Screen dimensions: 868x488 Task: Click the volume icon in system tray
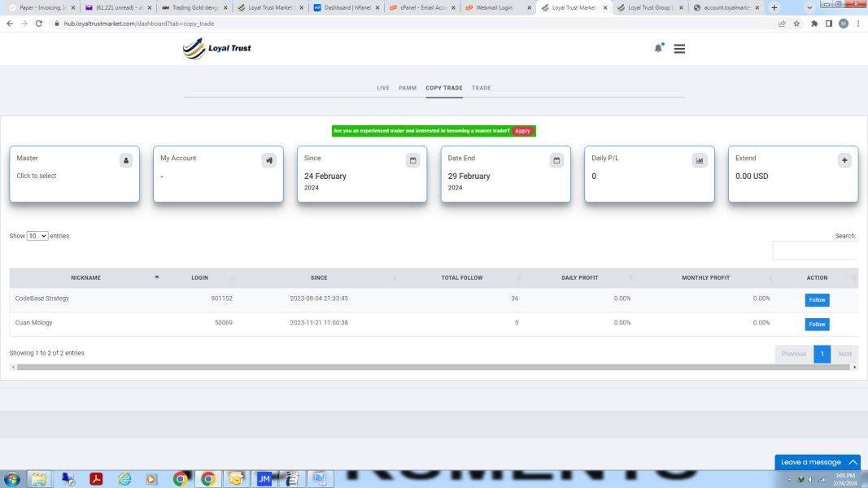(x=811, y=480)
